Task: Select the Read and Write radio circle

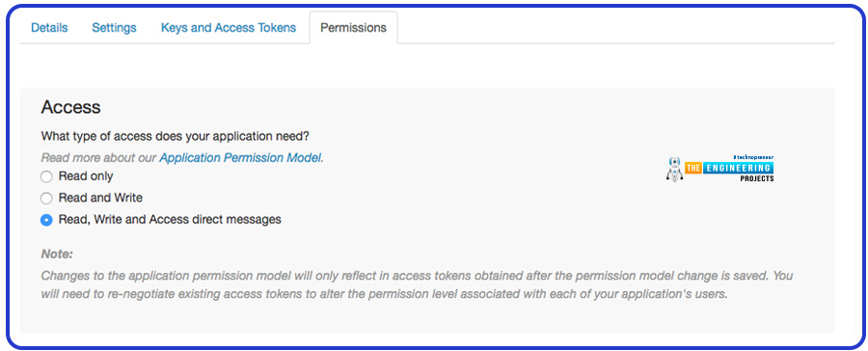Action: point(46,199)
